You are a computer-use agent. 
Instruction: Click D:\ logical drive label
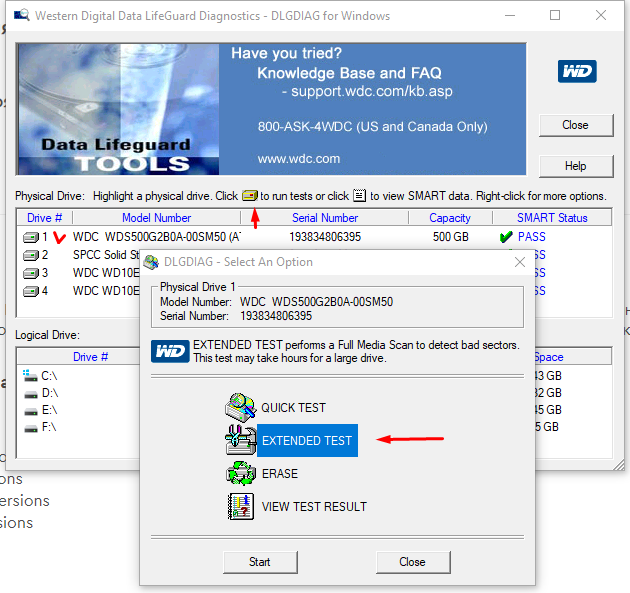[x=50, y=393]
